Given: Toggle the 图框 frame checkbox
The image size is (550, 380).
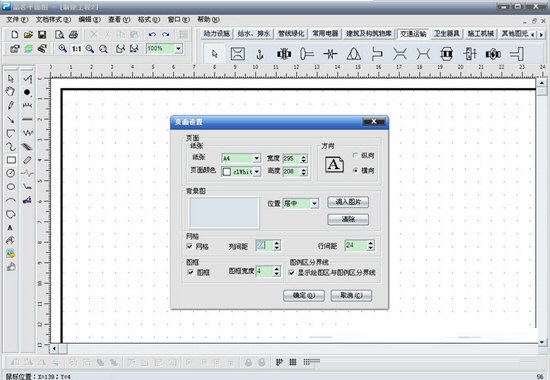Looking at the screenshot, I should tap(190, 272).
